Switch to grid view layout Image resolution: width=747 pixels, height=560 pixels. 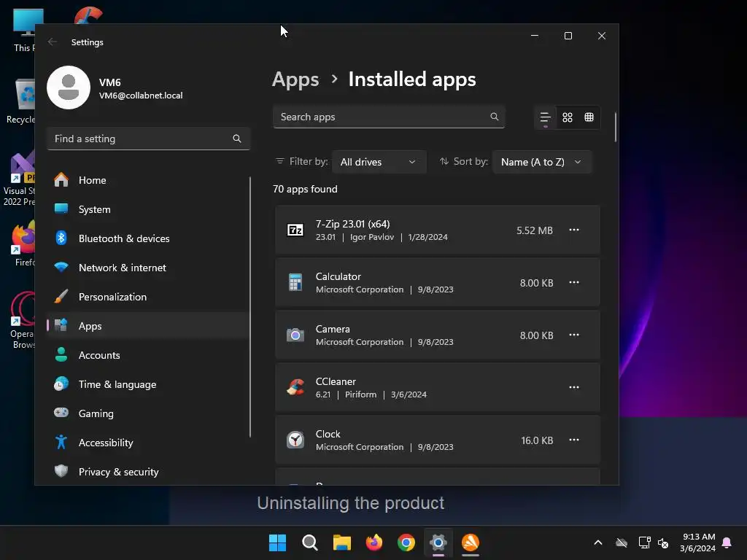click(x=568, y=117)
